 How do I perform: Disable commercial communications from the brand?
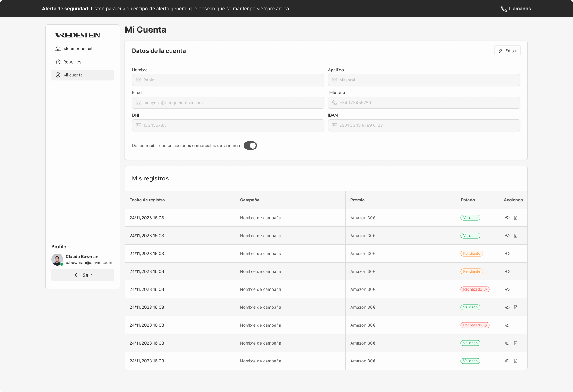click(250, 146)
